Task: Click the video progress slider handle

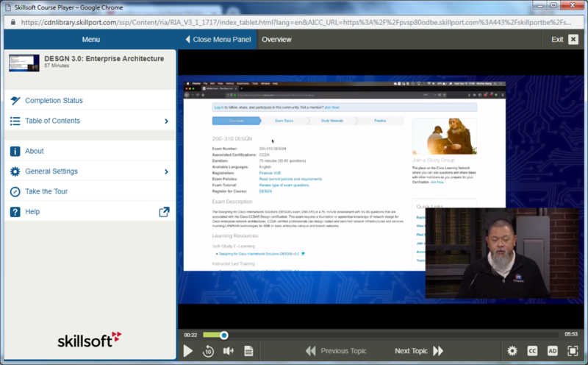Action: pos(224,336)
